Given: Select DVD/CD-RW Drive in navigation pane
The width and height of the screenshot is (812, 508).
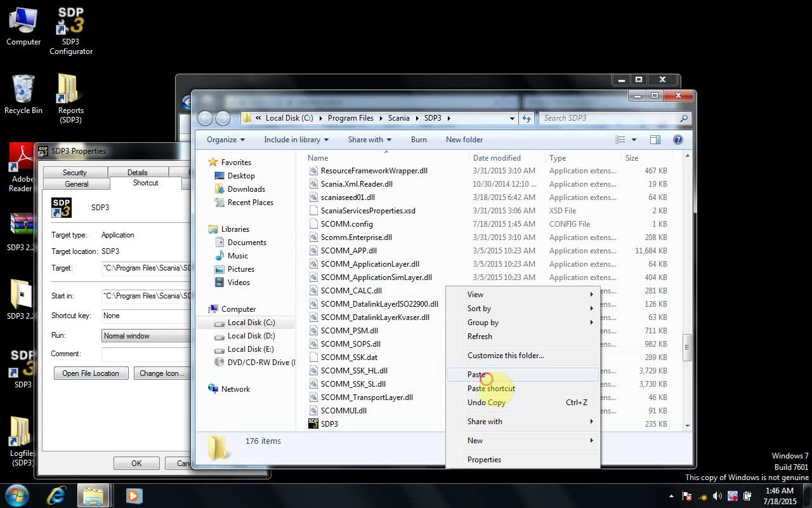Looking at the screenshot, I should tap(255, 363).
